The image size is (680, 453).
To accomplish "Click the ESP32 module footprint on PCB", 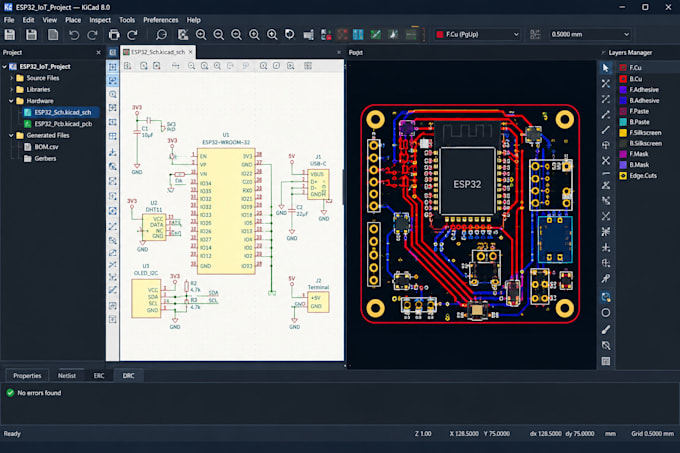I will click(x=467, y=181).
